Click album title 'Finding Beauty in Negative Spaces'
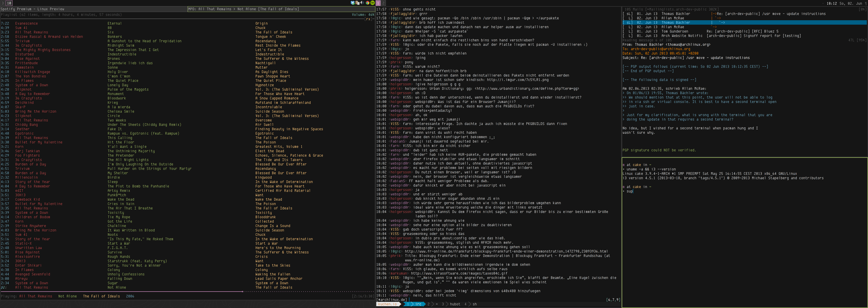The width and height of the screenshot is (868, 308). point(289,129)
